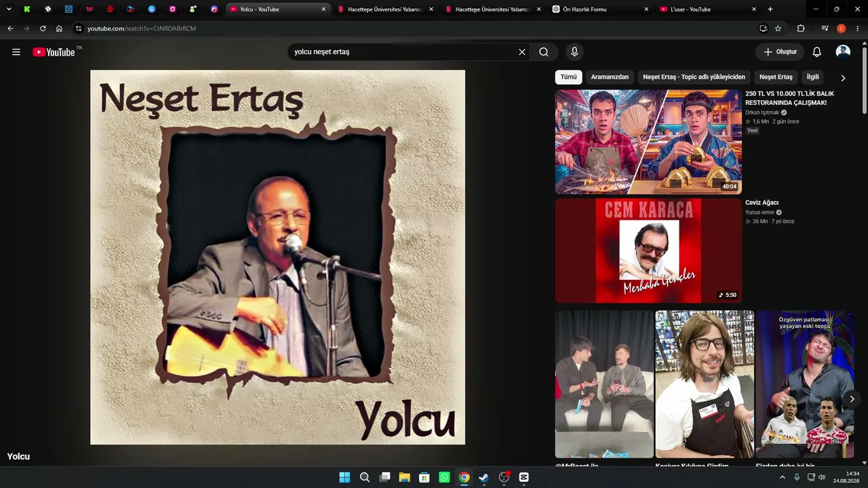Open the YouTube account avatar menu

843,52
